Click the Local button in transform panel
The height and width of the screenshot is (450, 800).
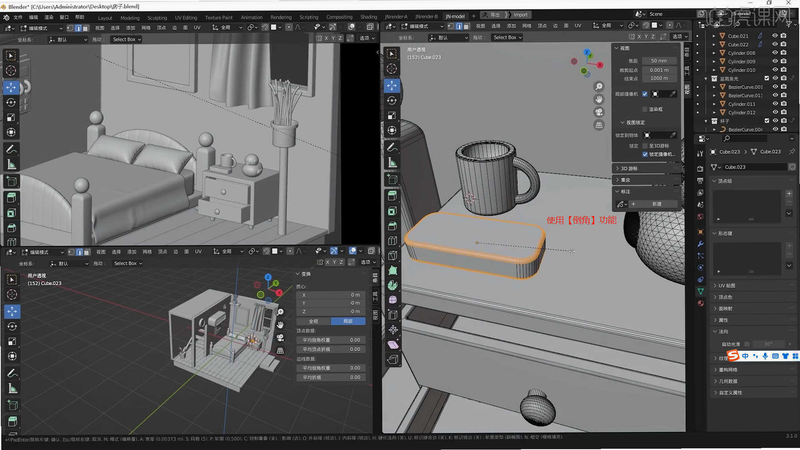pos(348,321)
